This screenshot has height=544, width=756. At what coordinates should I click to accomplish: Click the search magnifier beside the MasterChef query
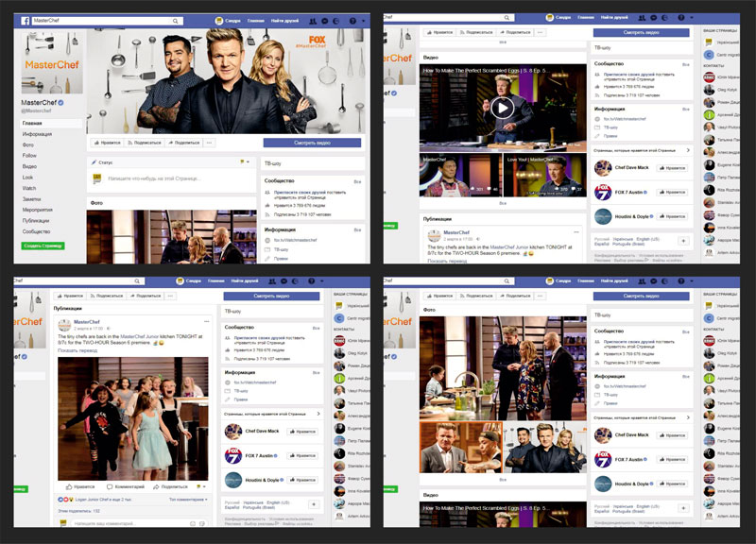tap(176, 21)
